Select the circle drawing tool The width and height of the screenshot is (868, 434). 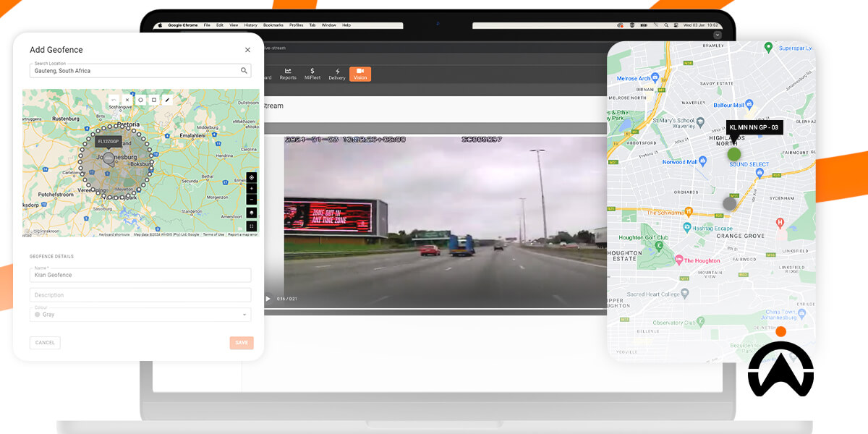[x=141, y=100]
